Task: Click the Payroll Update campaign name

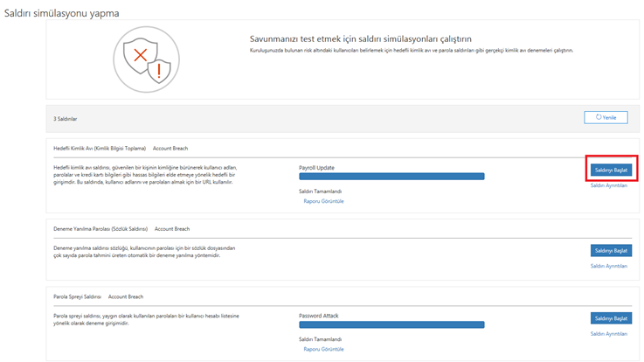Action: click(316, 167)
